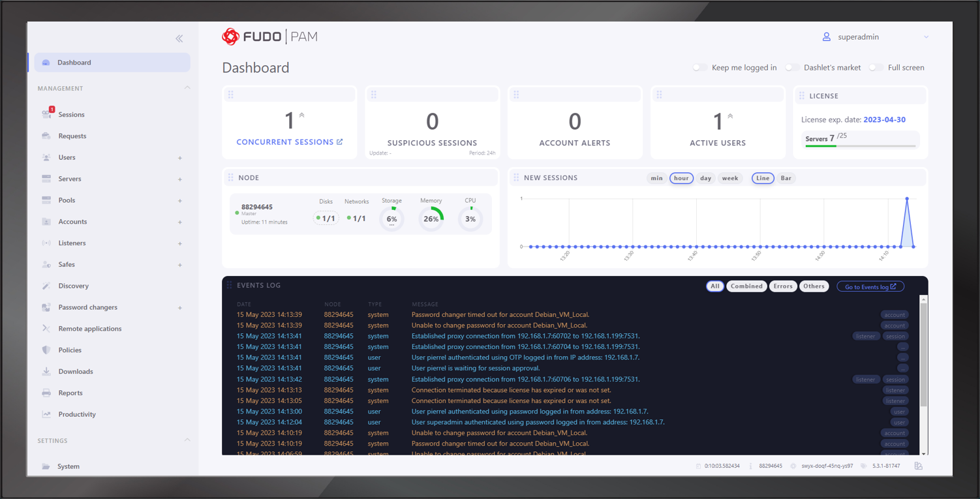Open the CONCURRENT SESSIONS link
The width and height of the screenshot is (980, 499).
point(290,142)
